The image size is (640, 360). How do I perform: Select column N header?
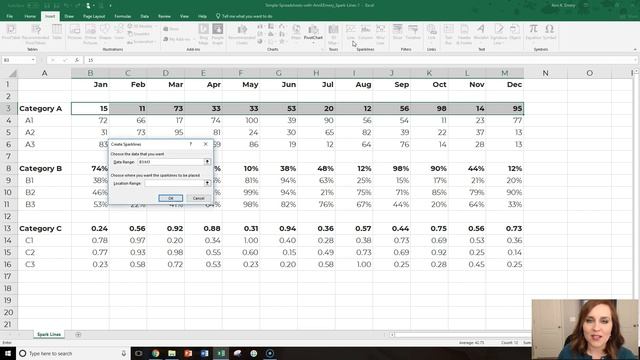click(x=545, y=73)
